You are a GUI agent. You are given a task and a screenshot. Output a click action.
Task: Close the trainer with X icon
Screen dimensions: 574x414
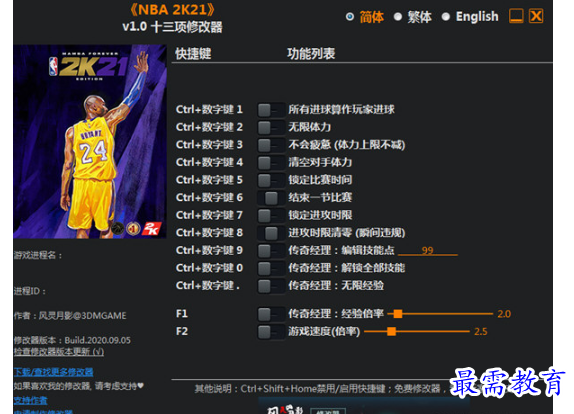coord(536,16)
